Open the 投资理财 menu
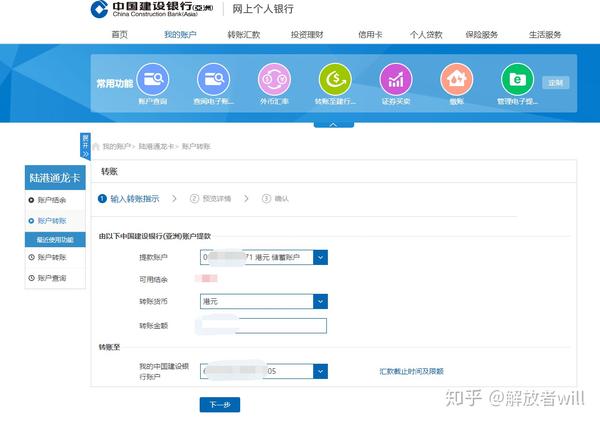 pyautogui.click(x=307, y=35)
